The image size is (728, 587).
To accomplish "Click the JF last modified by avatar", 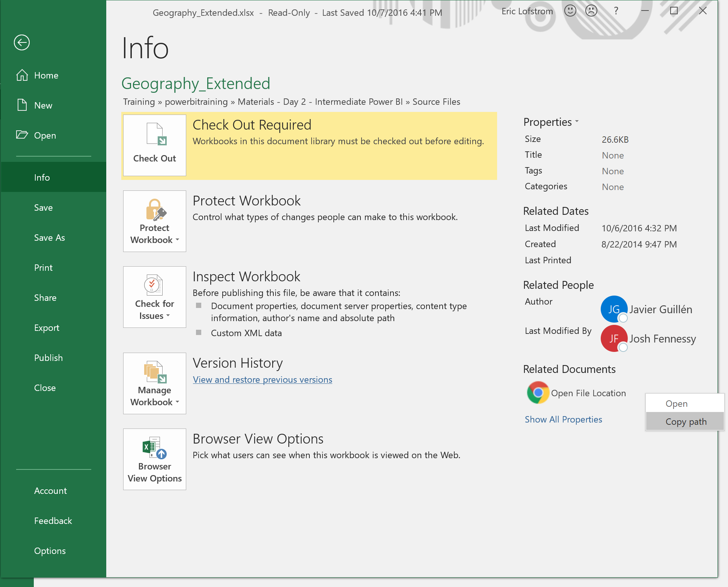I will tap(614, 338).
